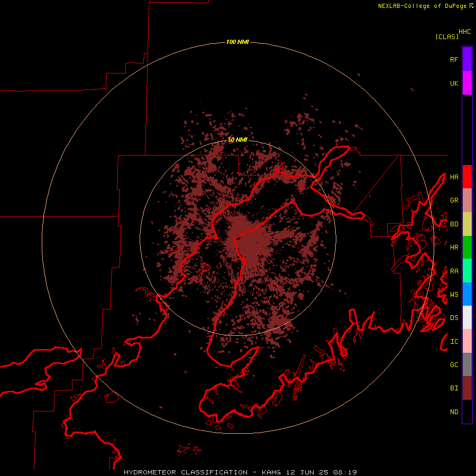Click the HR green legend swatch
Image resolution: width=476 pixels, height=476 pixels.
tap(467, 247)
